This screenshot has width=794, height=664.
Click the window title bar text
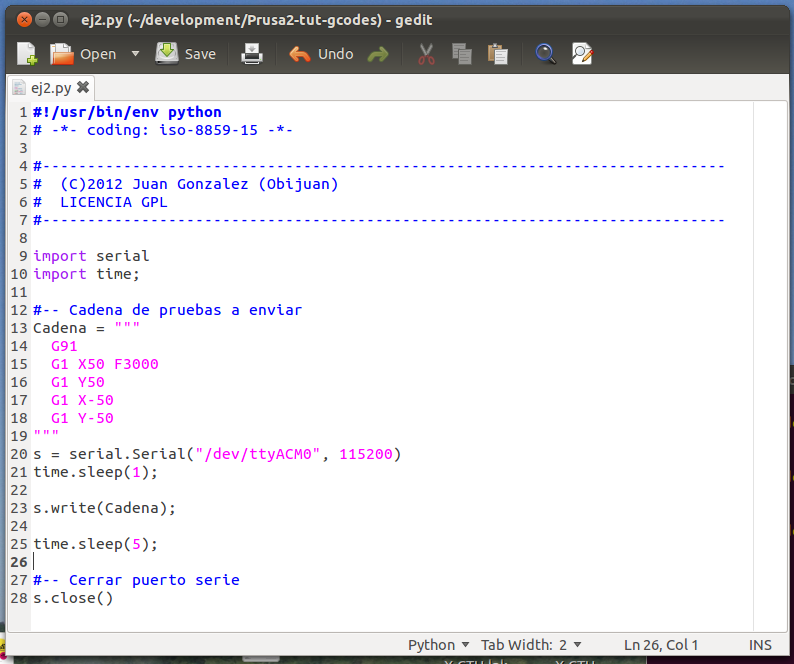[256, 19]
